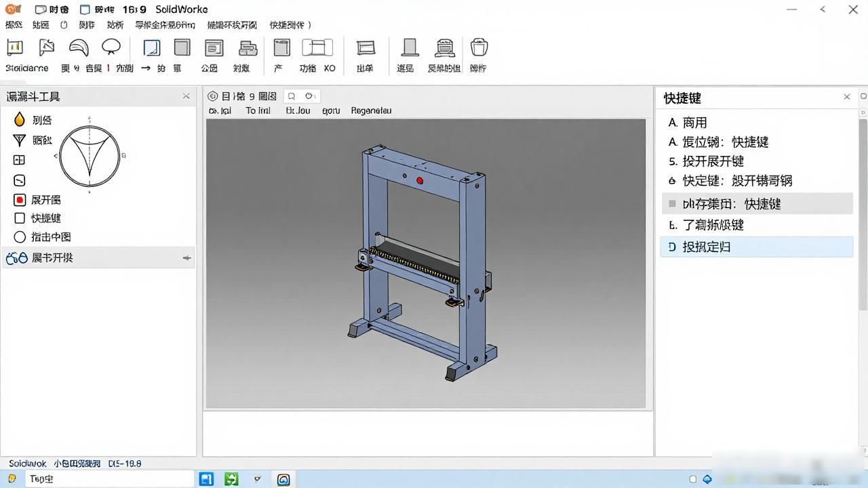The image size is (868, 488).
Task: Enable the empty 快捷键 checkbox in the left panel
Action: pyautogui.click(x=20, y=218)
